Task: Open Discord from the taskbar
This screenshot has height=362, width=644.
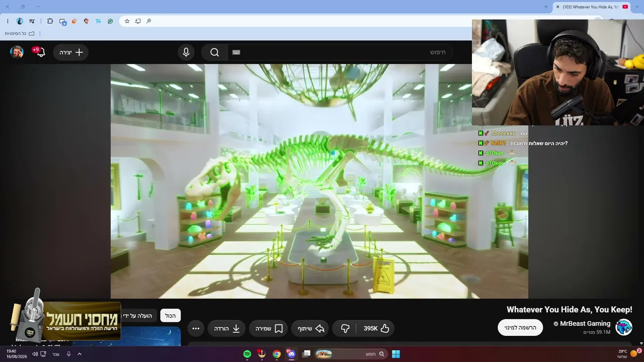Action: tap(291, 354)
